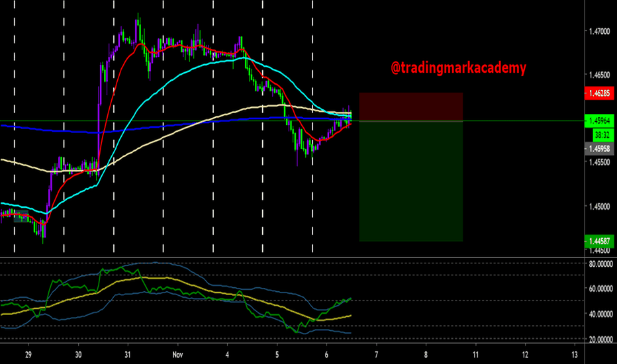Viewport: 617px width, 364px height.
Task: Click the date label 8 on time axis
Action: (426, 355)
